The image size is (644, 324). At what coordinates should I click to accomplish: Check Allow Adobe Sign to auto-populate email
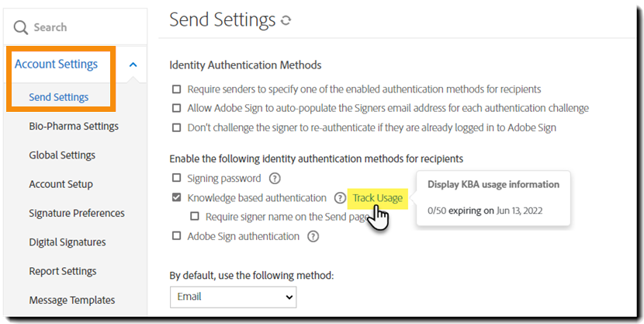click(177, 108)
